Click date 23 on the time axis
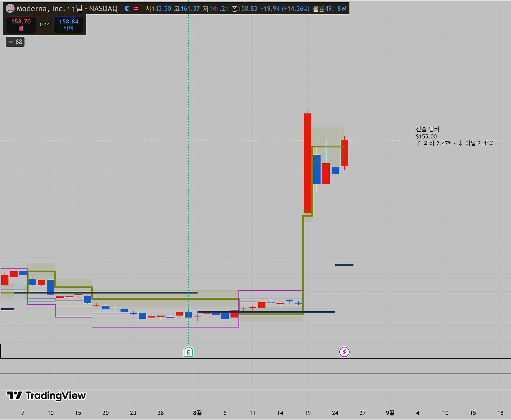 coord(133,413)
